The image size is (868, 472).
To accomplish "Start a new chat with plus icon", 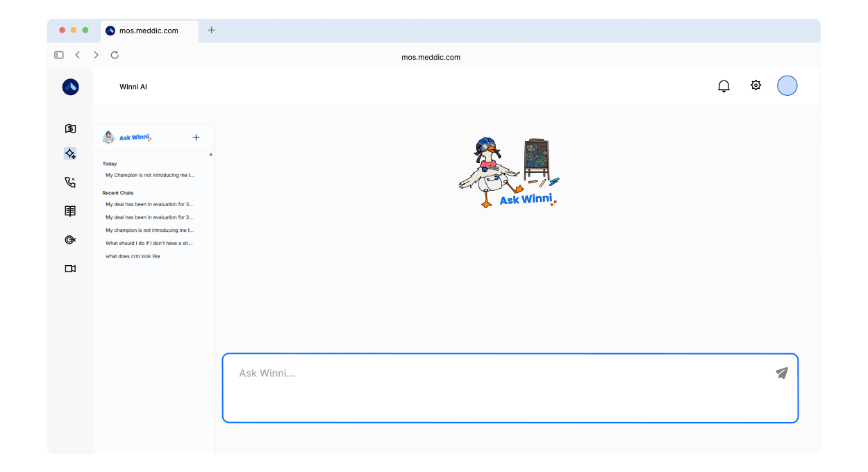I will [x=196, y=137].
